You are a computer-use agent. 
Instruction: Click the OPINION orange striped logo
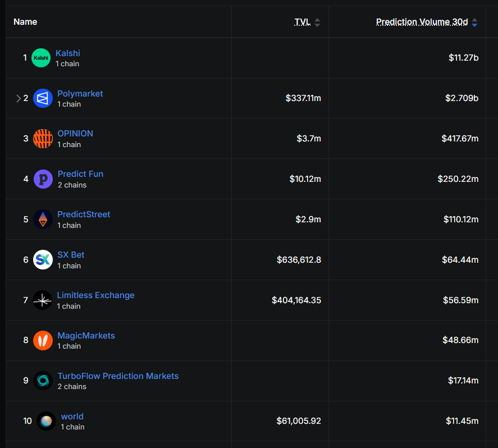point(43,139)
